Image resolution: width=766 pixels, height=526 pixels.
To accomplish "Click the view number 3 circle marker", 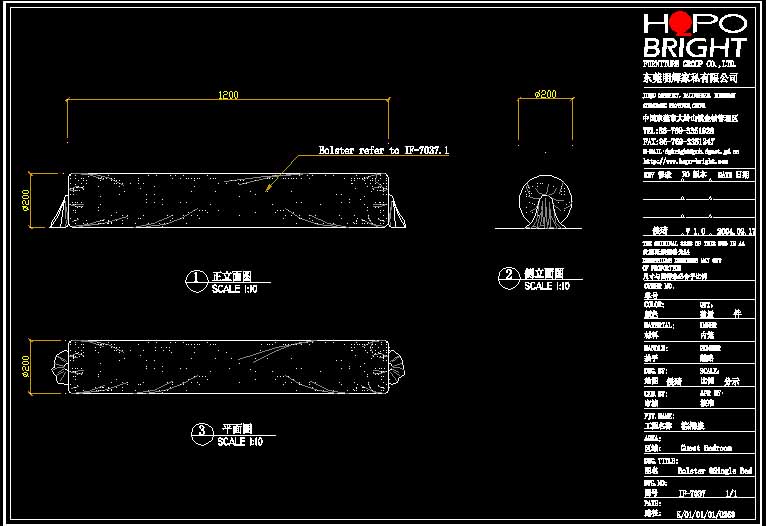I will point(202,434).
